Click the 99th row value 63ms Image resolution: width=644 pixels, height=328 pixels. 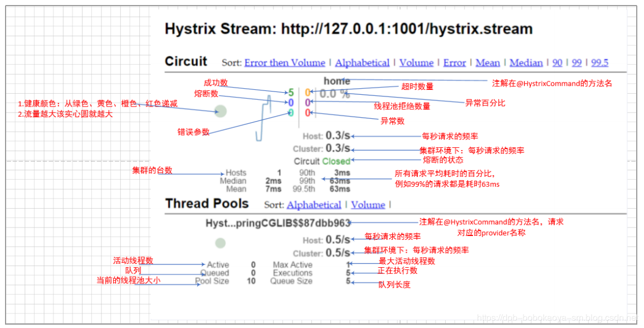tap(340, 181)
